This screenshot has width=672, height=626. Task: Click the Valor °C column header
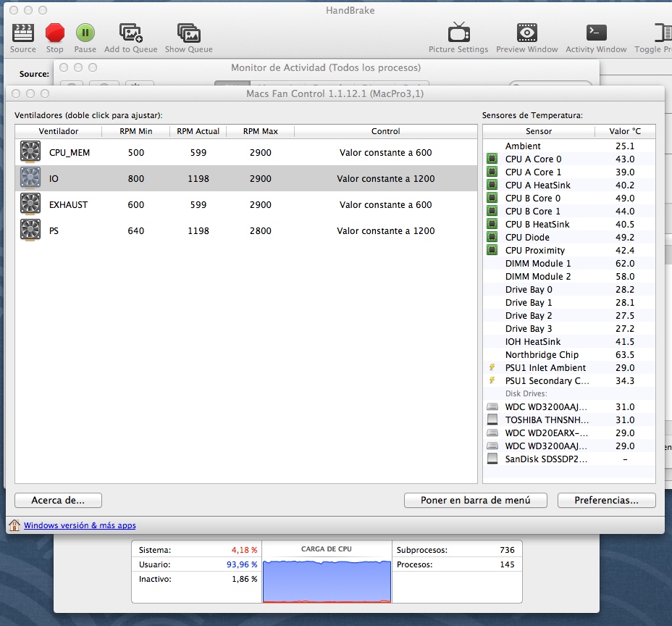coord(625,131)
